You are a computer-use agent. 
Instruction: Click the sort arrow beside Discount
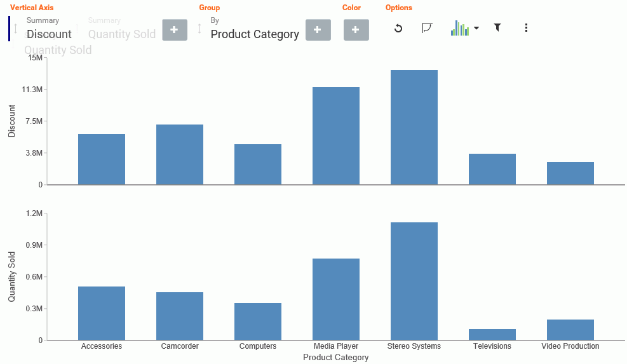tap(16, 29)
